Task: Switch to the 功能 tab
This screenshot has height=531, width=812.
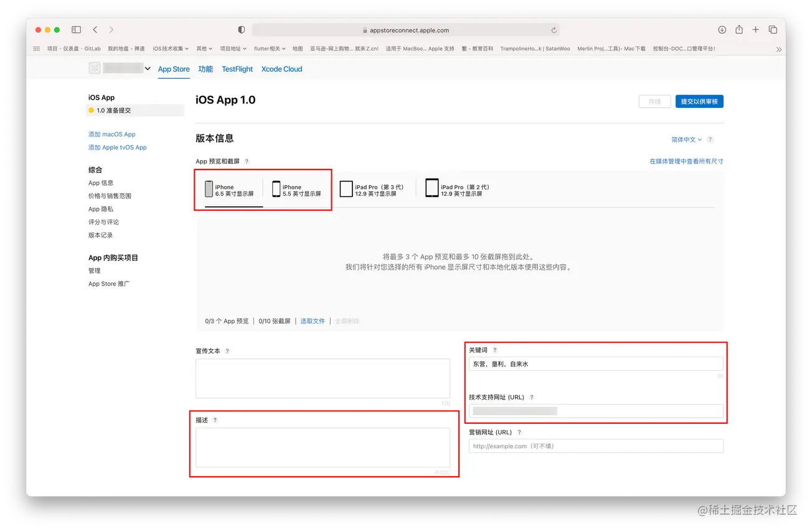Action: pyautogui.click(x=205, y=69)
